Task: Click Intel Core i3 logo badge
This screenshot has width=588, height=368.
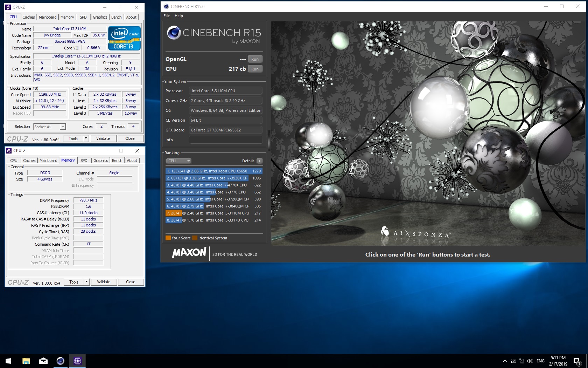Action: pyautogui.click(x=124, y=38)
